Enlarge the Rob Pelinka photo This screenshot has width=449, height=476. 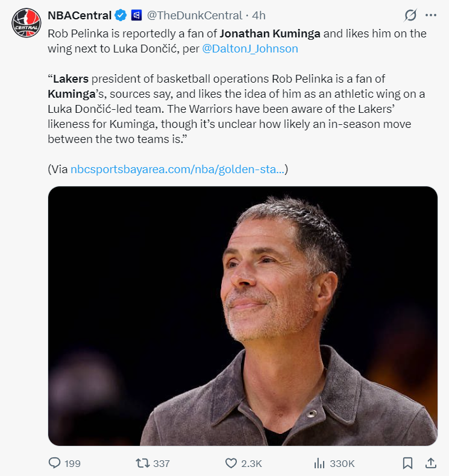[243, 316]
